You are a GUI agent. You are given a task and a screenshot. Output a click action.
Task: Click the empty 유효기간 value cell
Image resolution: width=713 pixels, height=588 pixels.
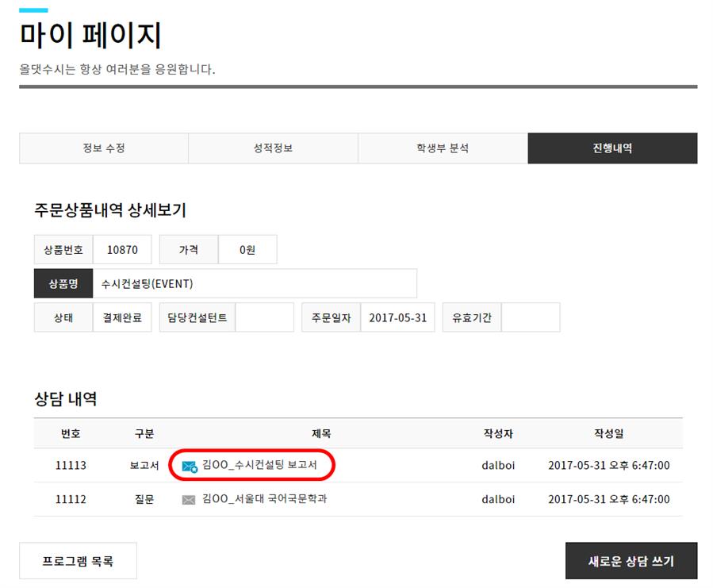tap(531, 317)
